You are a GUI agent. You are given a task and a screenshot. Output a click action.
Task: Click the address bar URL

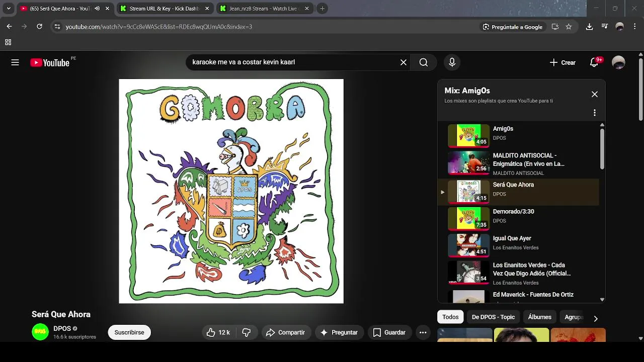click(159, 27)
